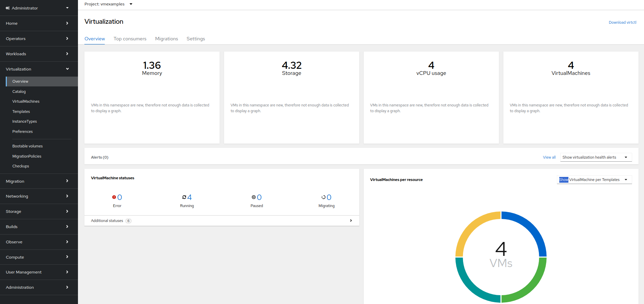Open VirtualMachines in the sidebar
This screenshot has width=644, height=304.
(26, 101)
